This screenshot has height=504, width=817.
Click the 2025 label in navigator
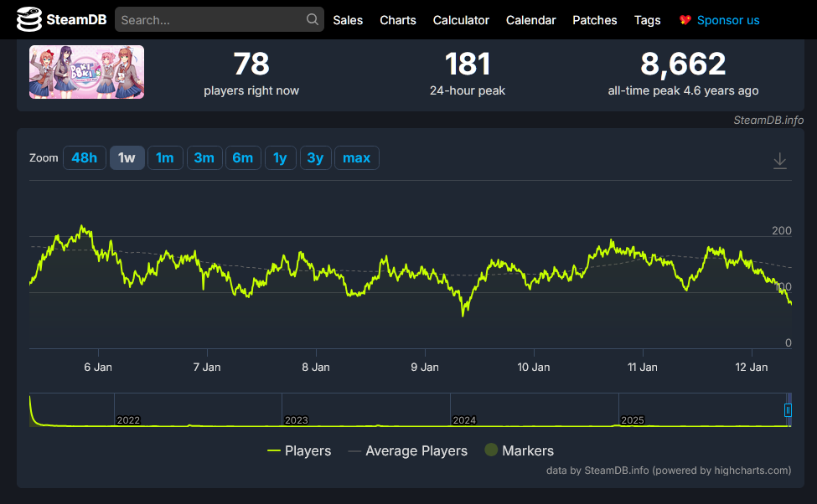point(633,420)
